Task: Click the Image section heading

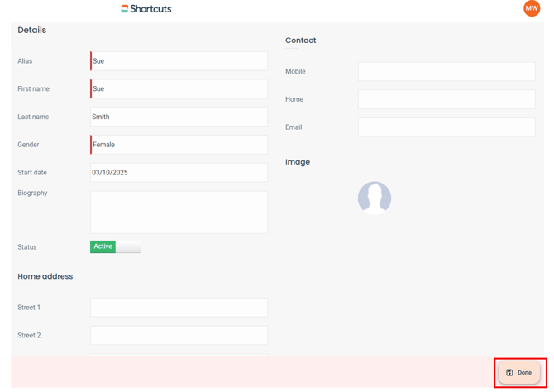Action: tap(298, 162)
